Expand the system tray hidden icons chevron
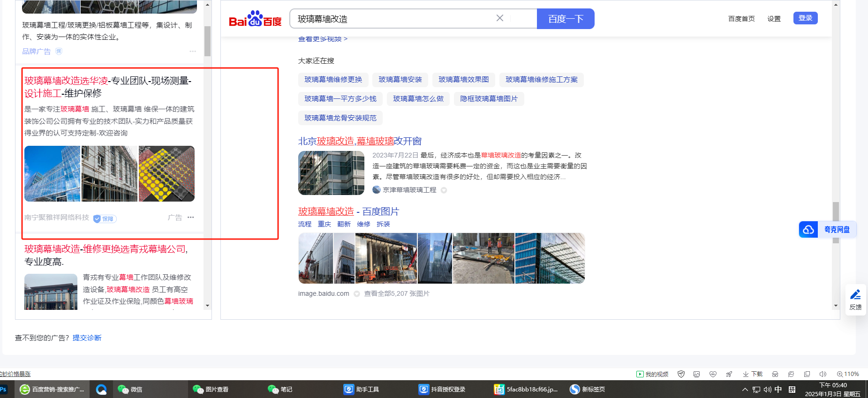This screenshot has height=398, width=868. pyautogui.click(x=745, y=390)
